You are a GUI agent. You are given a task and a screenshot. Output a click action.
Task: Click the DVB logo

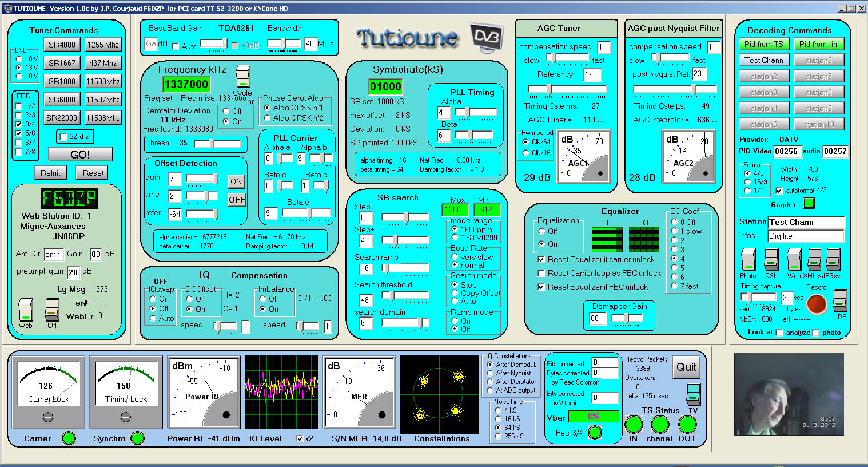(x=486, y=38)
